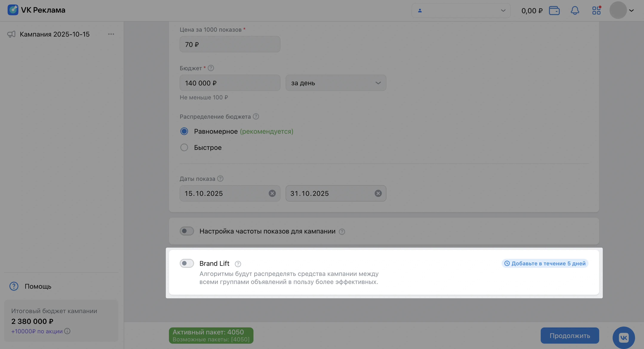Expand the profile avatar menu chevron
644x349 pixels.
(631, 10)
